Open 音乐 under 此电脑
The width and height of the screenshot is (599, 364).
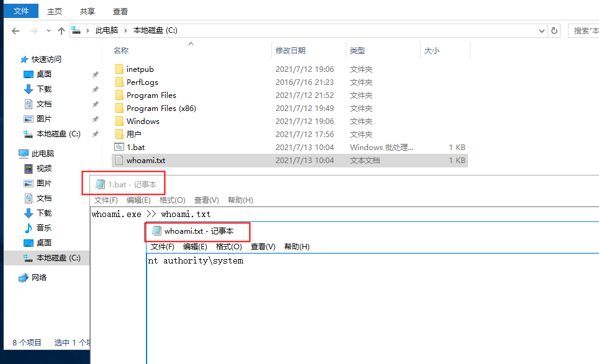tap(44, 228)
